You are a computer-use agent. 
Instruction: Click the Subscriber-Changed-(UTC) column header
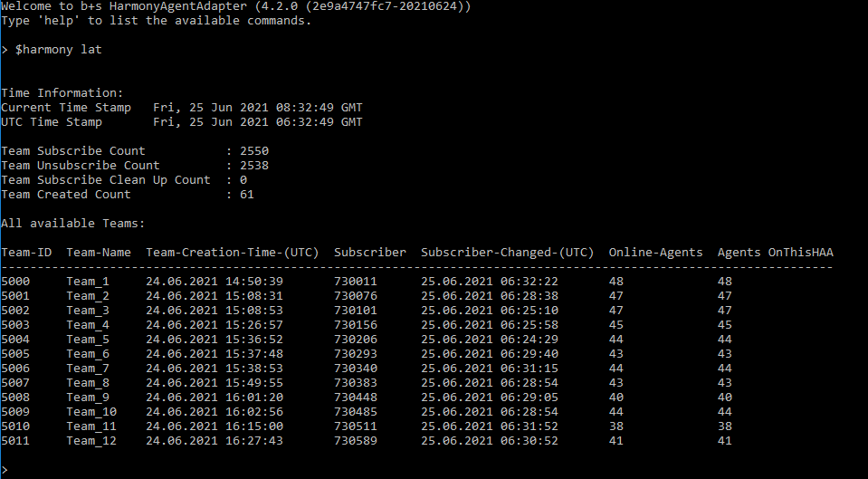(507, 253)
